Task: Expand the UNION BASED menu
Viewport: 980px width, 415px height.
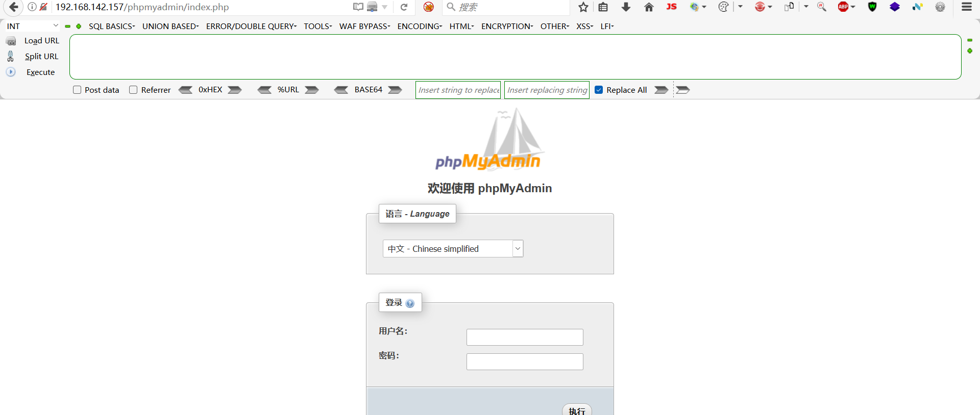Action: pos(170,26)
